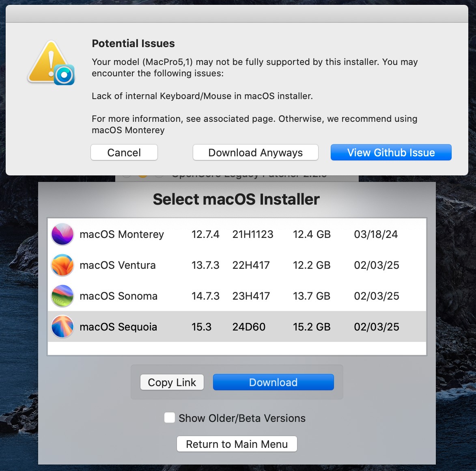Screen dimensions: 476x471
Task: Click the Lack of internal Keyboard/Mouse message
Action: 202,96
